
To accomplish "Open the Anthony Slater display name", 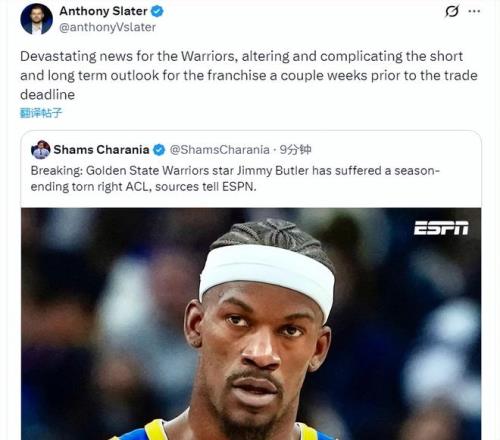I will pyautogui.click(x=103, y=11).
